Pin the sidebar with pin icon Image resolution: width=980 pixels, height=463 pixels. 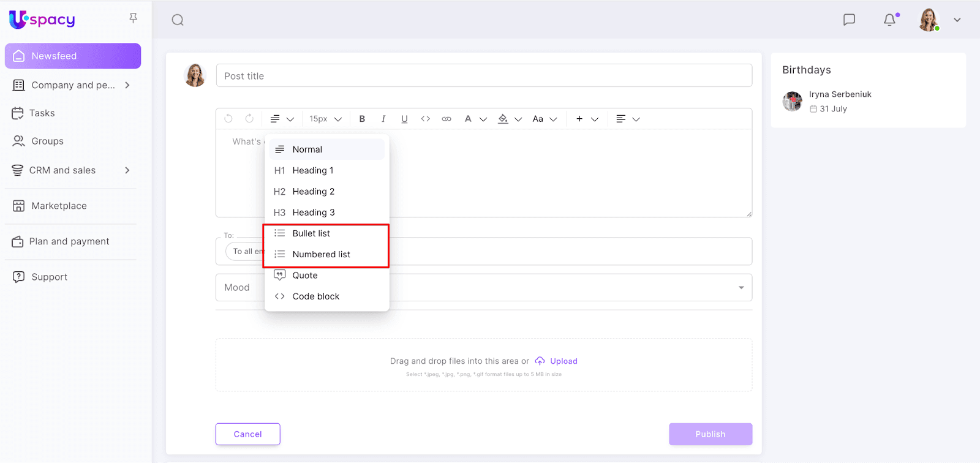point(133,18)
